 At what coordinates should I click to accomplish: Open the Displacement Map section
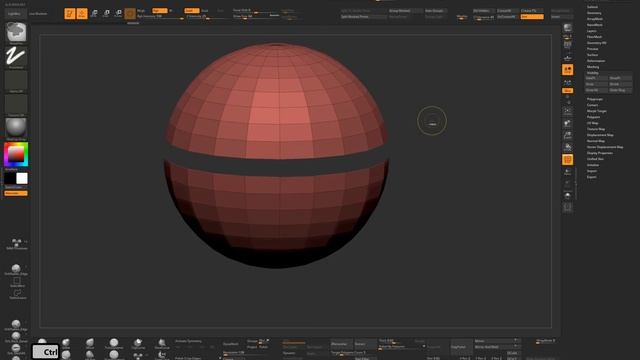point(600,135)
